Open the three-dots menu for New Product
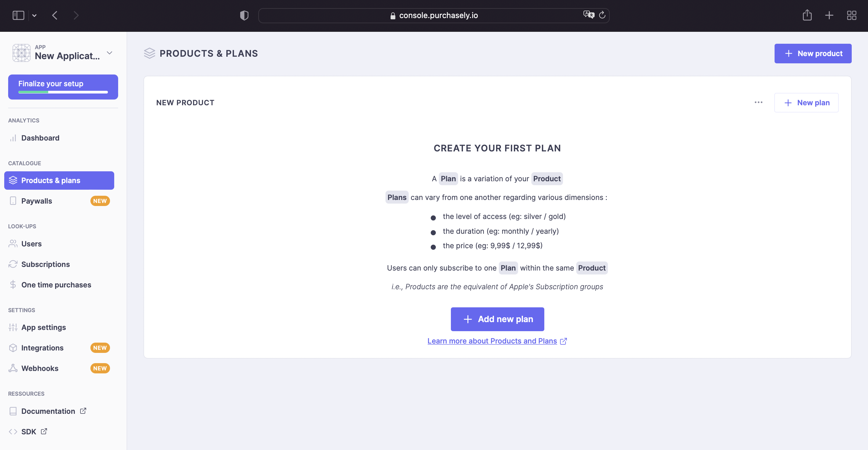Viewport: 868px width, 450px height. click(758, 103)
